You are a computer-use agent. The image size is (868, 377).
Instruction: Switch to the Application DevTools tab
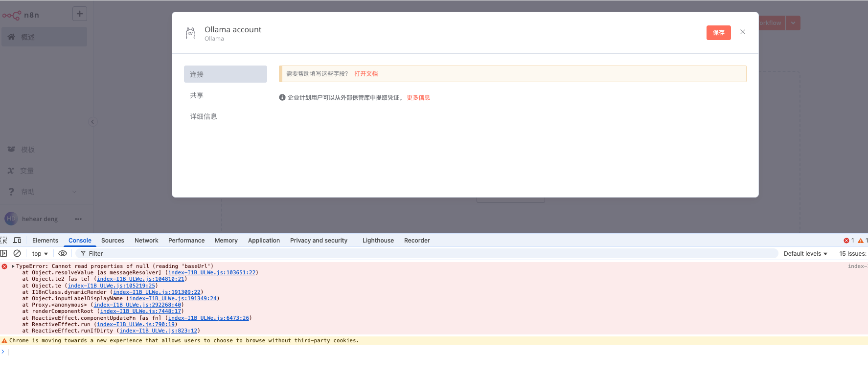(x=264, y=241)
